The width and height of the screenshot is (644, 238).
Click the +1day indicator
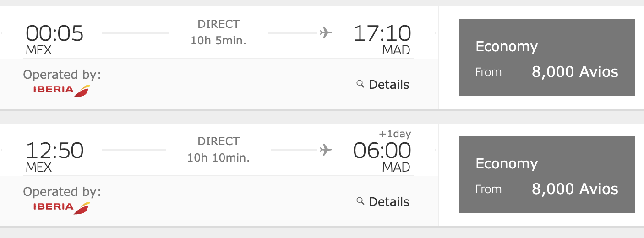click(x=395, y=134)
